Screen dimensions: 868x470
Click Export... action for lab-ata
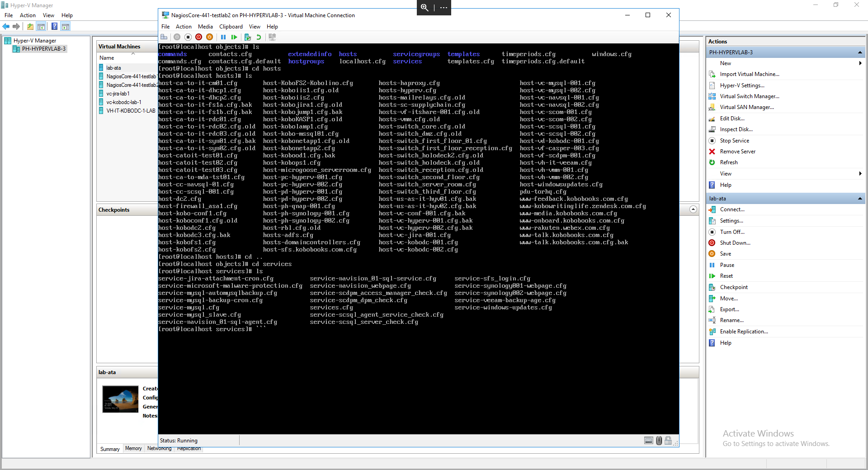pyautogui.click(x=730, y=309)
